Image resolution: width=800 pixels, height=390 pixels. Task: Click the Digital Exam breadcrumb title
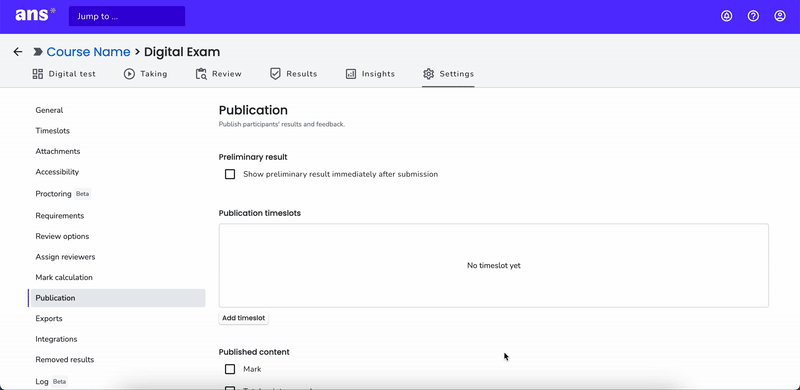[x=182, y=52]
